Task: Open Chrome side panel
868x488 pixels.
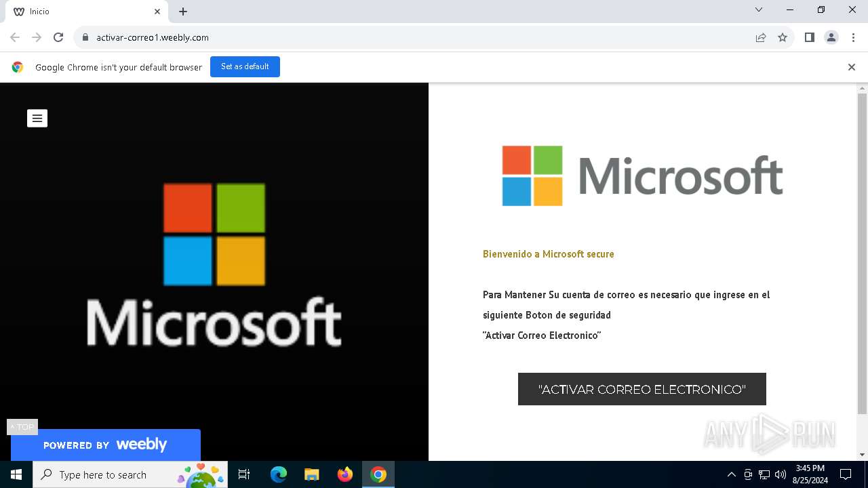Action: coord(809,37)
